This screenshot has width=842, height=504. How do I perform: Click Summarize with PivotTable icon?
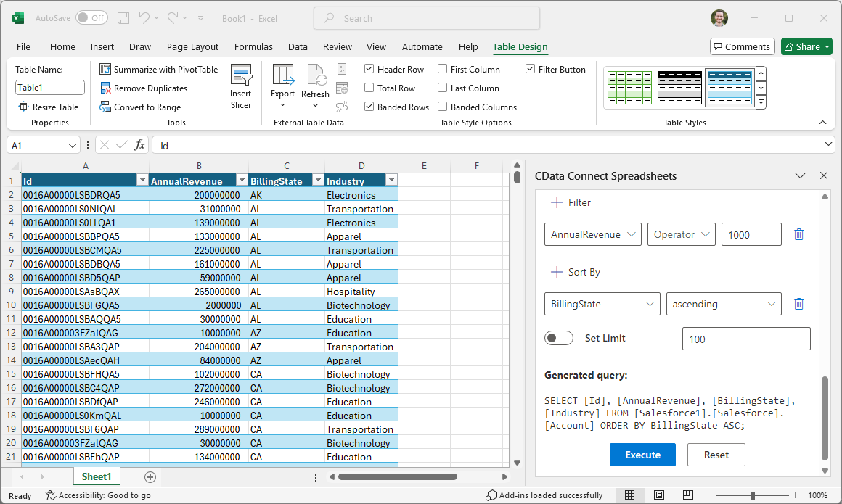coord(106,69)
